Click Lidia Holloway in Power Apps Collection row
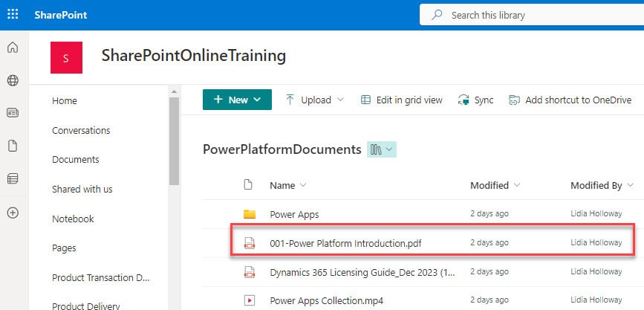The image size is (644, 310). coord(596,300)
